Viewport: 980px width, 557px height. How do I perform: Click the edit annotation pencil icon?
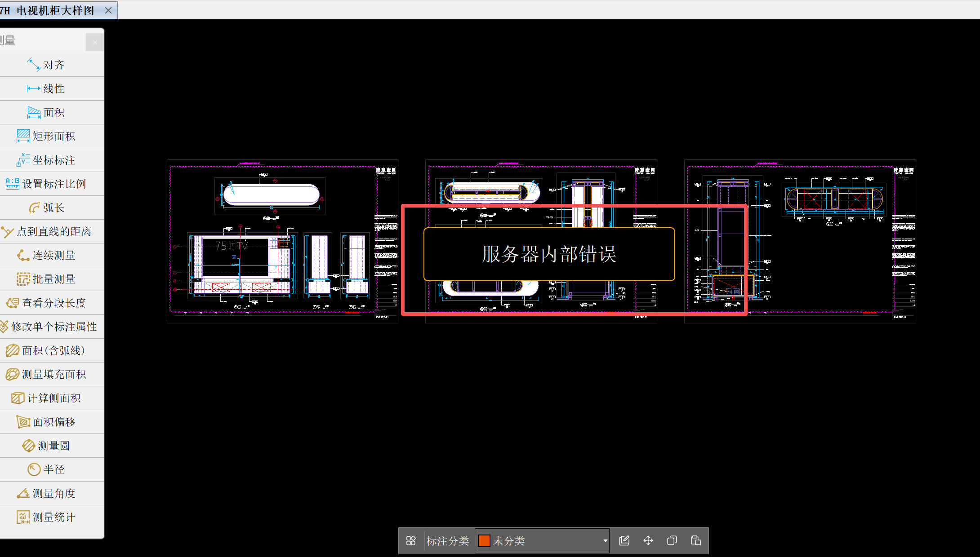click(x=624, y=541)
